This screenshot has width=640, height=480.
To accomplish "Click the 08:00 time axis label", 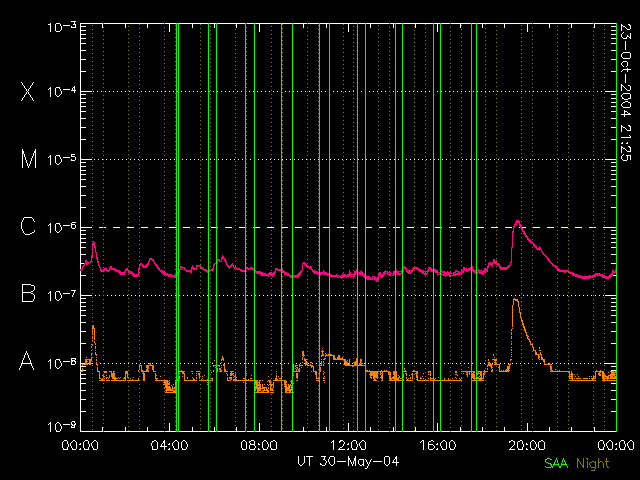I will coord(259,445).
